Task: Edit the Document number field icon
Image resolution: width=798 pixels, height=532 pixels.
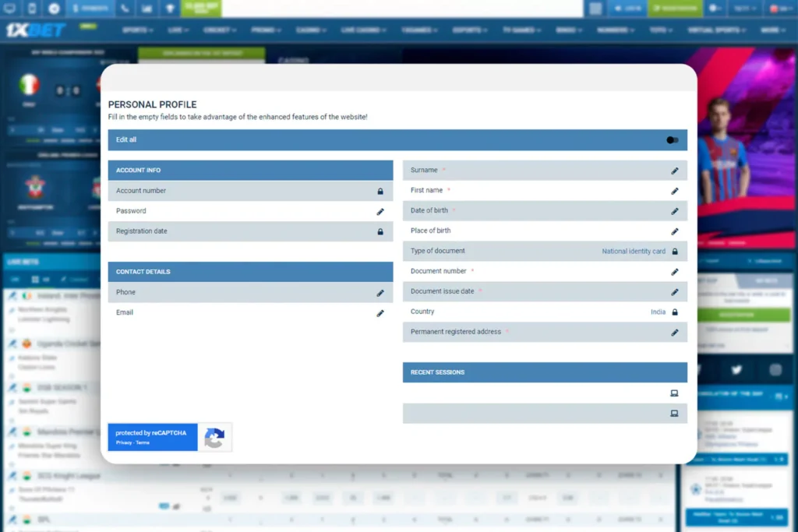Action: pyautogui.click(x=675, y=272)
